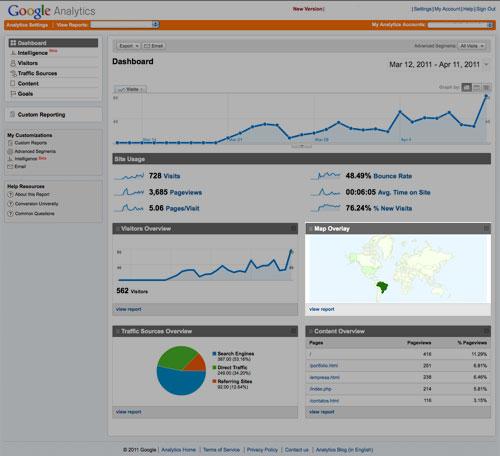Viewport: 500px width, 456px height.
Task: Click Brazil on the Map Overlay
Action: click(x=382, y=287)
